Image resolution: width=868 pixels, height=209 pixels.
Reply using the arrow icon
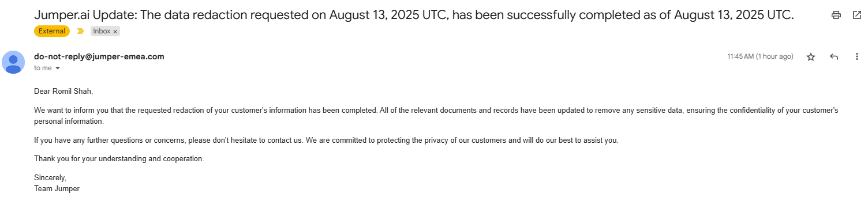coord(834,56)
